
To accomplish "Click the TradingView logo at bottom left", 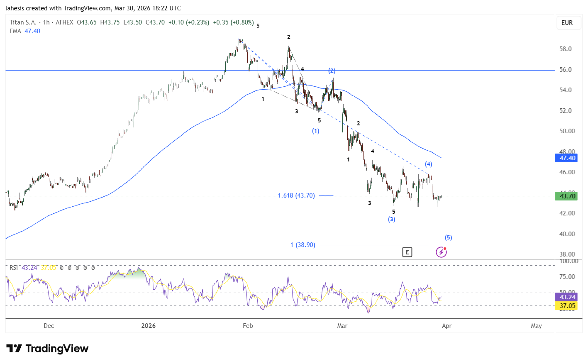I will [x=47, y=348].
